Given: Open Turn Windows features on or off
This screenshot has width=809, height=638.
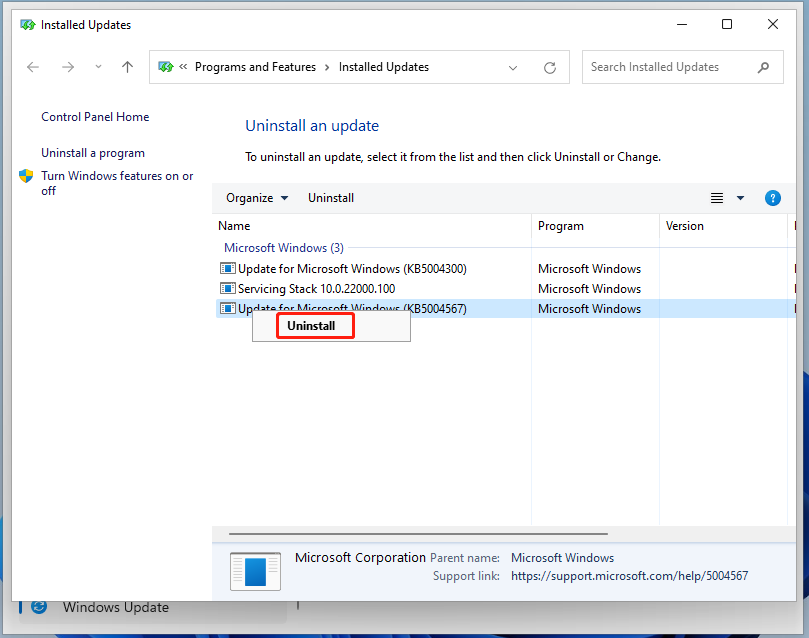Looking at the screenshot, I should tap(117, 183).
